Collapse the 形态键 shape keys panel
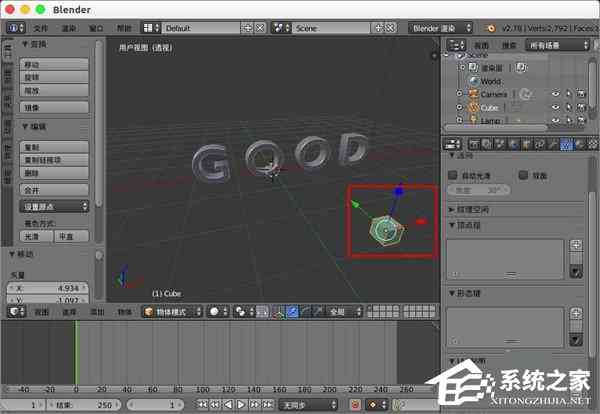The image size is (600, 414). tap(452, 293)
